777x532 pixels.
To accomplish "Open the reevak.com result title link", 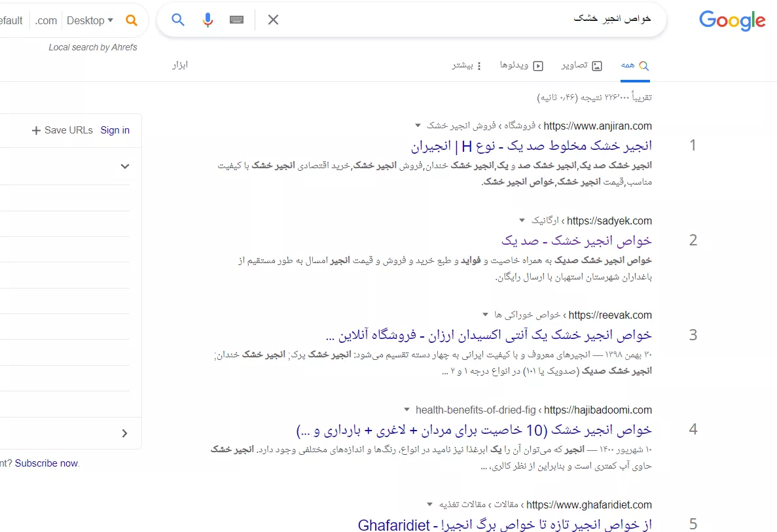I will pos(488,335).
